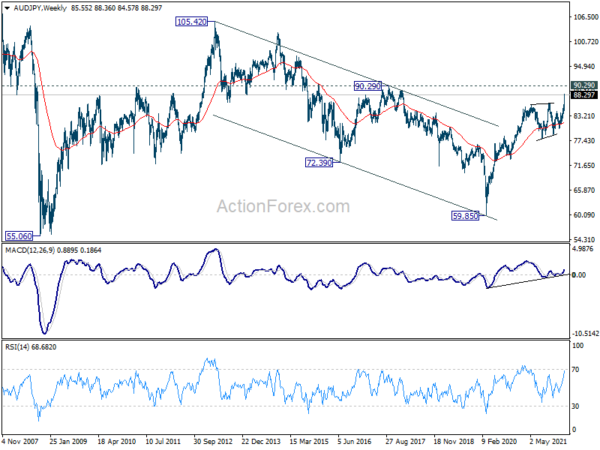Select the 90.290 price label on the chart
600x450 pixels.
tap(367, 86)
